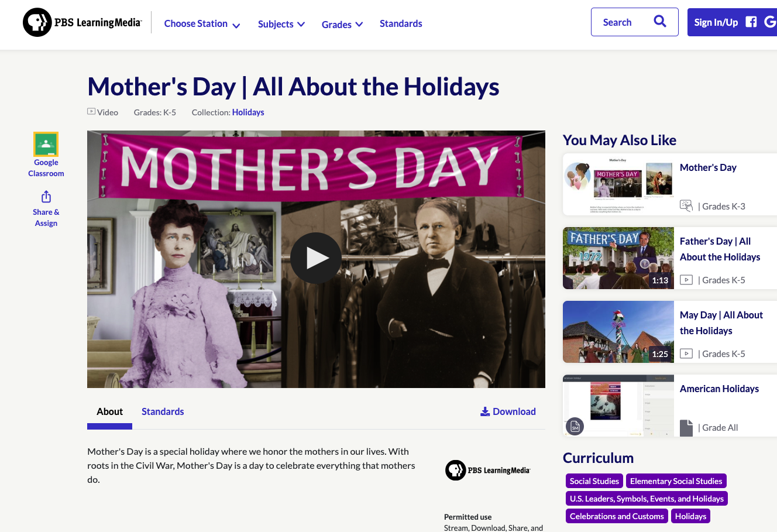
Task: Select the Social Studies tag
Action: click(x=594, y=480)
